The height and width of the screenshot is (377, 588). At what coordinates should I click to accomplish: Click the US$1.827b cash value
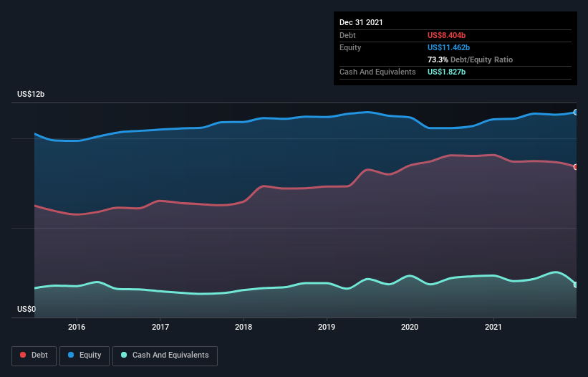(x=446, y=72)
